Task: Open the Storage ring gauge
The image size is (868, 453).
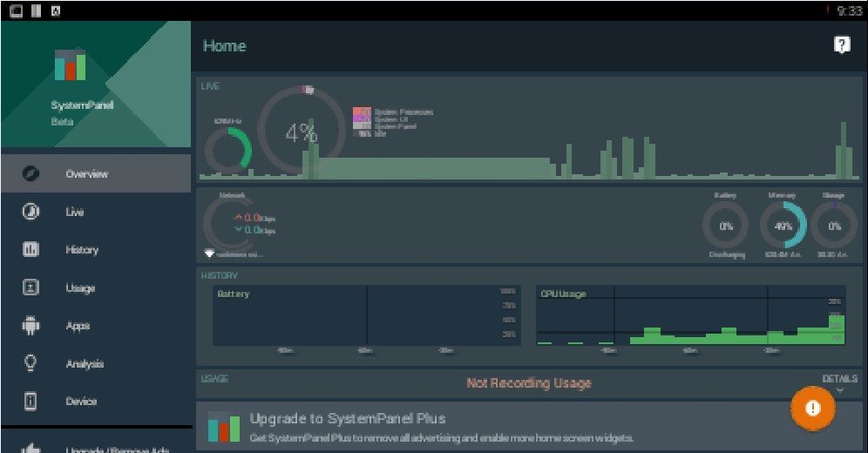Action: [834, 226]
